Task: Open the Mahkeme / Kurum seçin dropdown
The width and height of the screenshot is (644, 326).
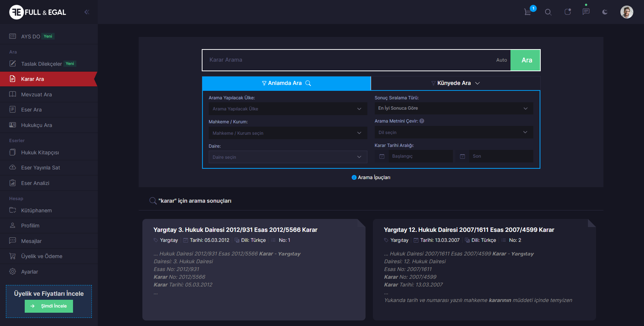Action: tap(287, 133)
